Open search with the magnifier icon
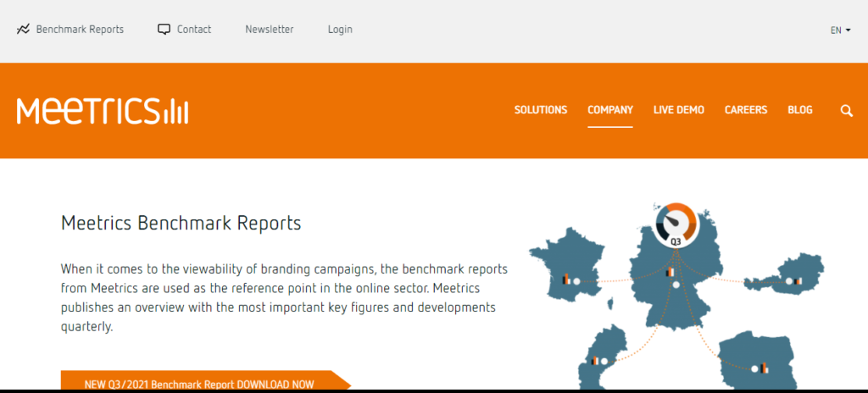Screen dimensions: 868x393 click(846, 110)
